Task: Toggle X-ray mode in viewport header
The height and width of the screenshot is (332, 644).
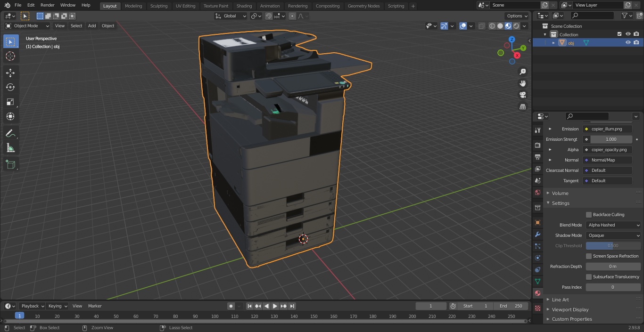Action: (481, 26)
